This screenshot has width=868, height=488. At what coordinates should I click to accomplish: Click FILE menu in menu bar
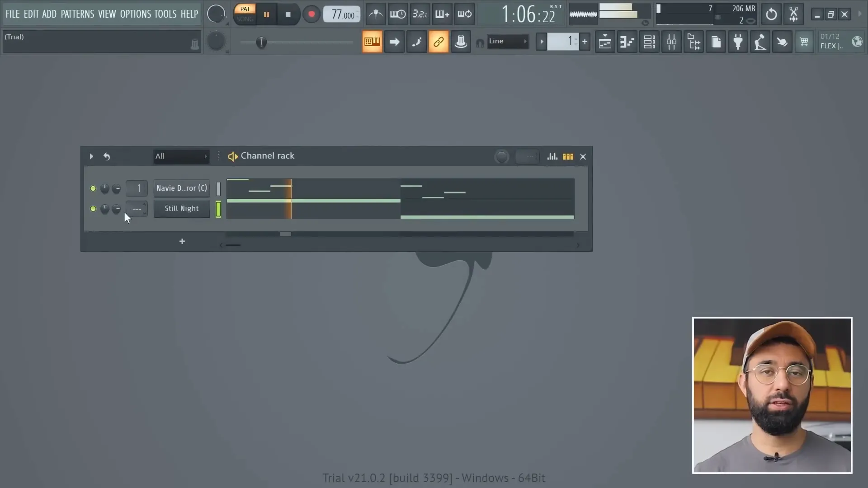coord(11,14)
